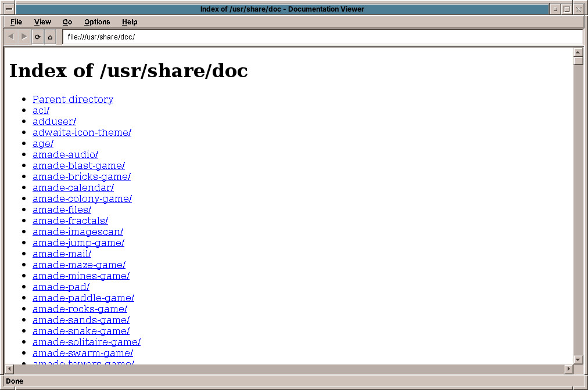Open the window menu button in title bar
Image resolution: width=588 pixels, height=390 pixels.
9,9
